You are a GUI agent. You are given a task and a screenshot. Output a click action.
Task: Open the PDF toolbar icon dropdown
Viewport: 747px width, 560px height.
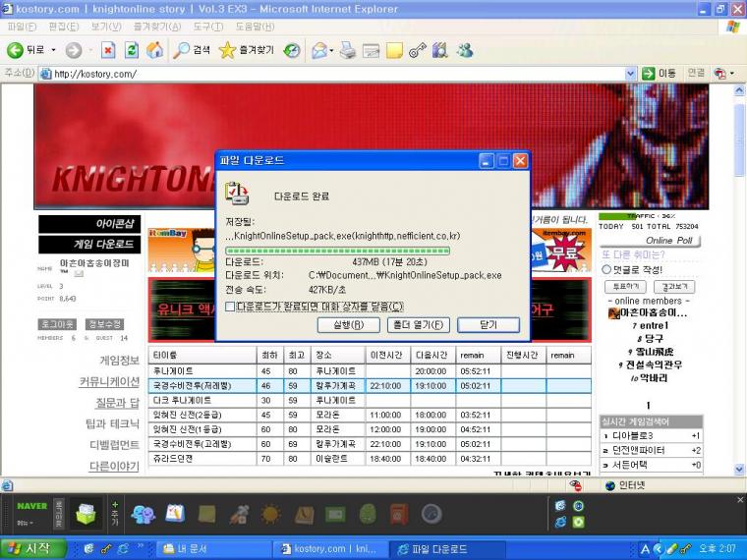pyautogui.click(x=732, y=74)
